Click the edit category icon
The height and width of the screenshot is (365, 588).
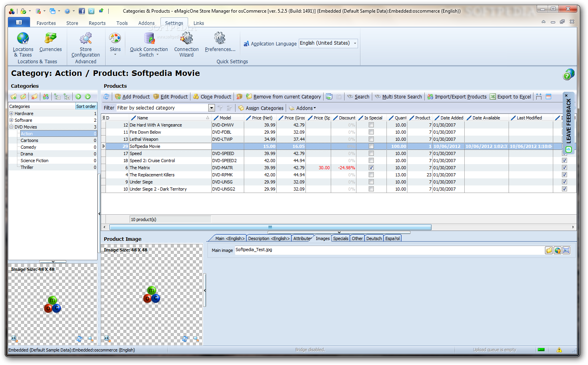[23, 96]
